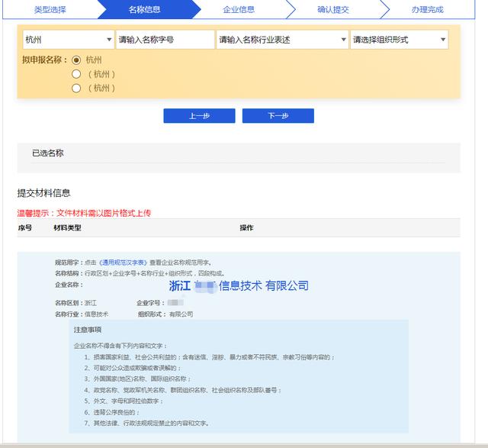Click the 注意事项 heading
This screenshot has height=448, width=488.
(x=88, y=330)
